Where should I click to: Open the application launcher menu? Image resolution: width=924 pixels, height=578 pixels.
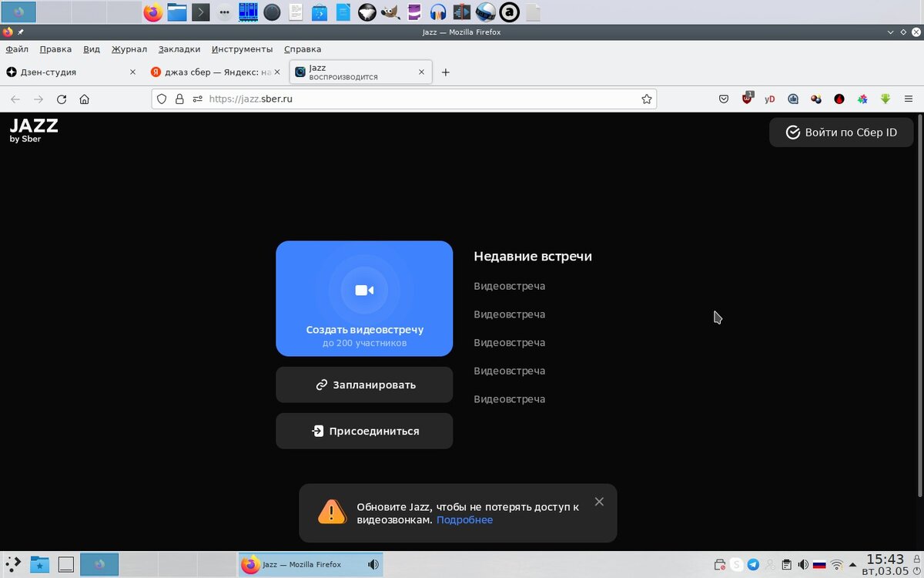pos(13,564)
